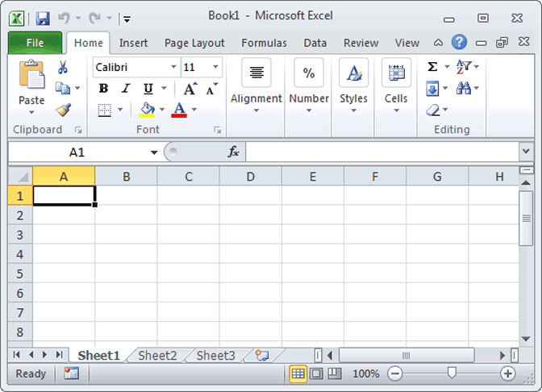Image resolution: width=542 pixels, height=392 pixels.
Task: Click the Save icon in Quick Access Toolbar
Action: 43,18
